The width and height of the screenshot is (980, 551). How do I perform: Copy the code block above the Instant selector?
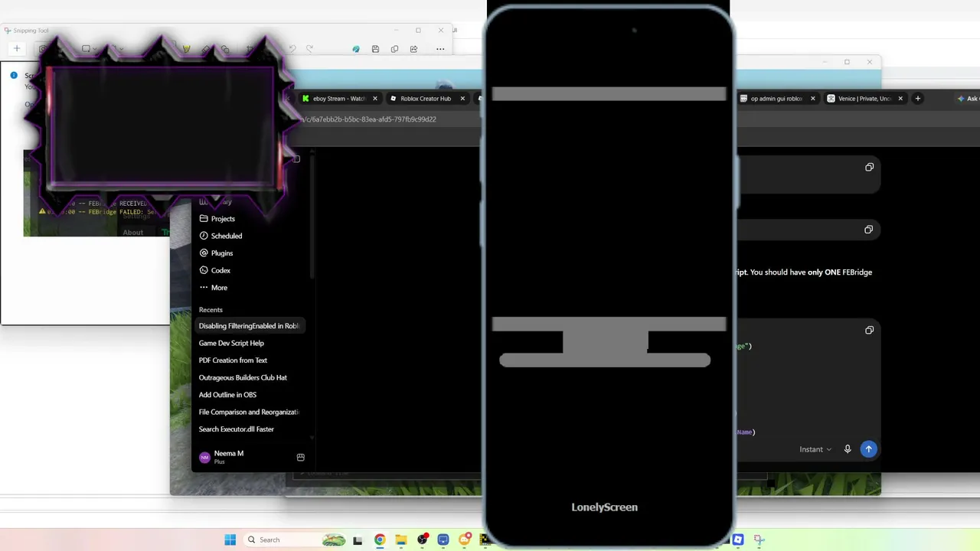[869, 330]
